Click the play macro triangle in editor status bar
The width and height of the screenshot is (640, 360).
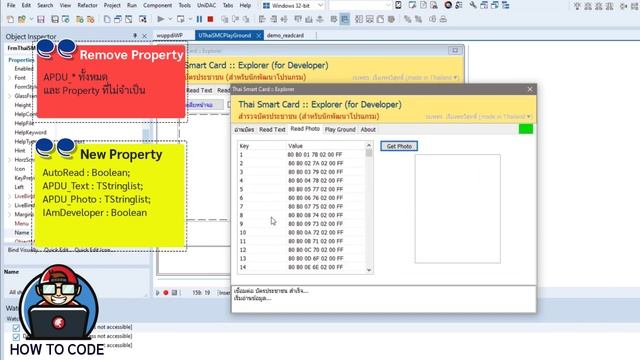pos(158,293)
